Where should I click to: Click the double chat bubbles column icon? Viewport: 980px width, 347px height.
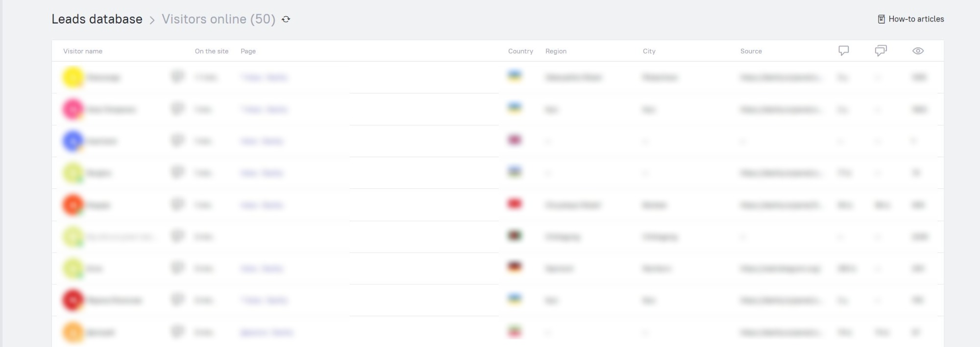tap(881, 51)
